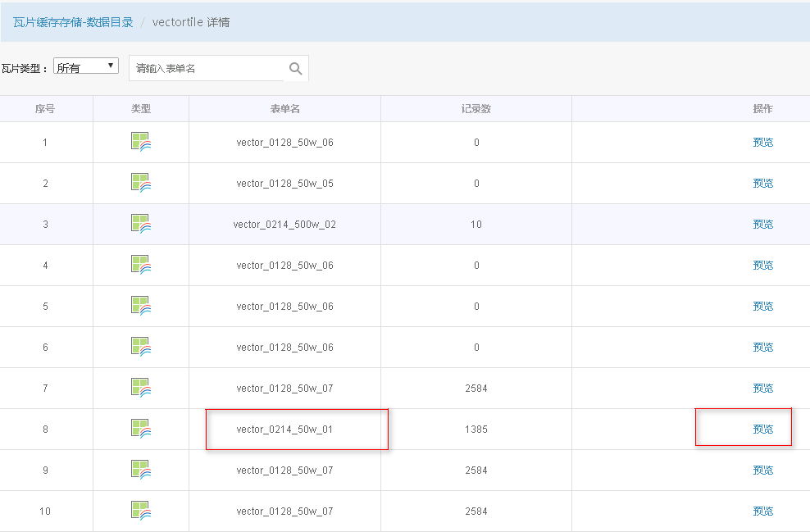Focus the 请输入表单名 search field
This screenshot has width=810, height=532.
point(207,68)
